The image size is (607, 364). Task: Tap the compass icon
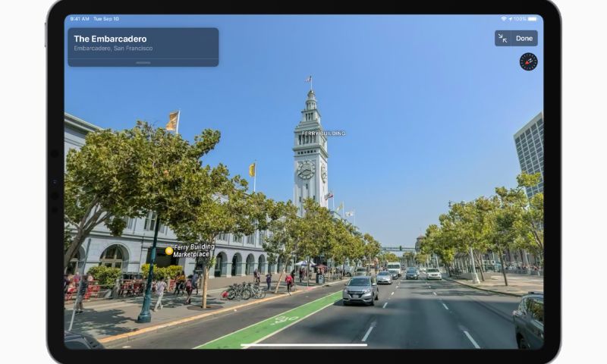528,61
